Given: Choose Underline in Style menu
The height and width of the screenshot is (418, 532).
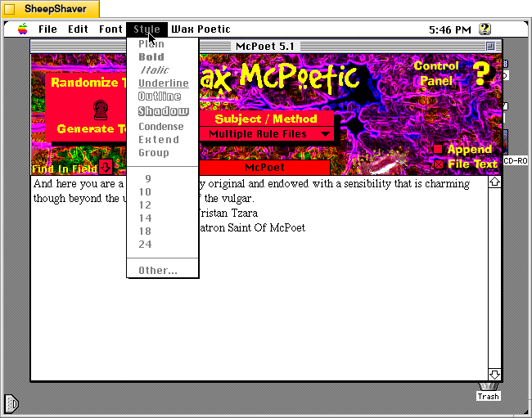Looking at the screenshot, I should click(163, 83).
